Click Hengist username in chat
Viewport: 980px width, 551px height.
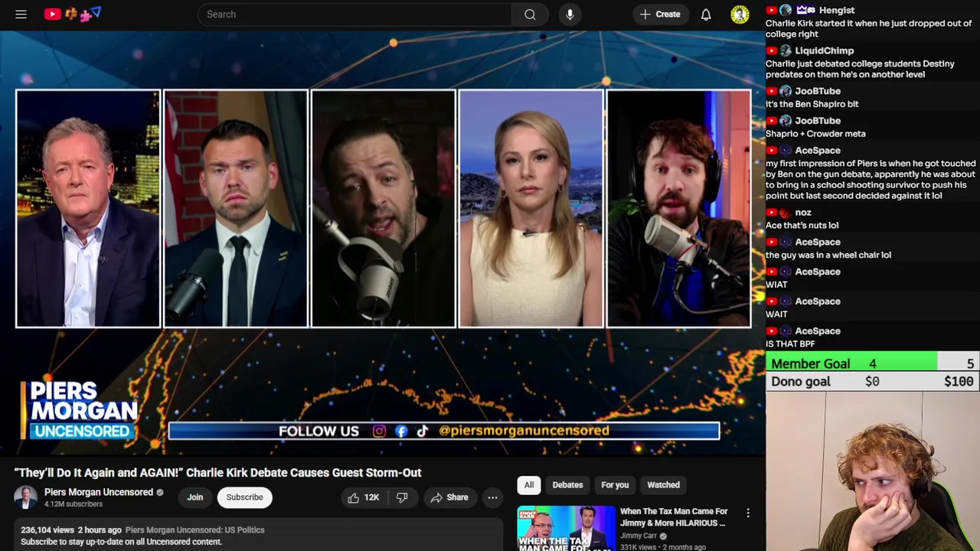(x=836, y=10)
